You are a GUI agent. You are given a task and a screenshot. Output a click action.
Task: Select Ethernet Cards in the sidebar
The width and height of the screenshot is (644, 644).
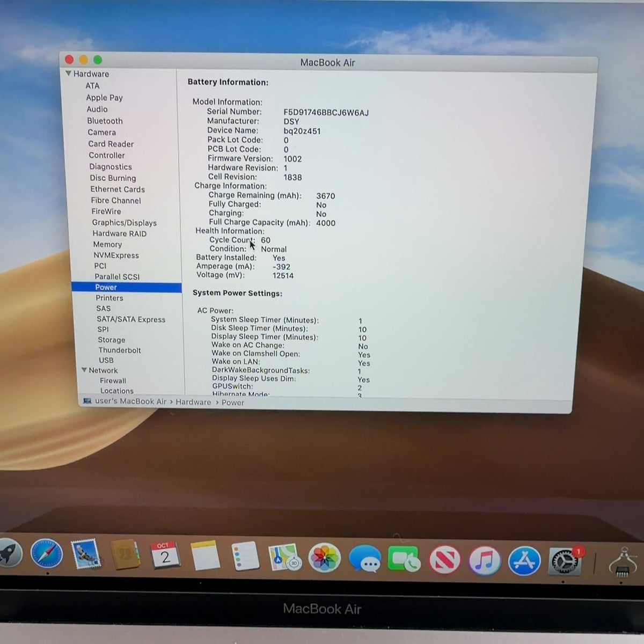[x=118, y=189]
